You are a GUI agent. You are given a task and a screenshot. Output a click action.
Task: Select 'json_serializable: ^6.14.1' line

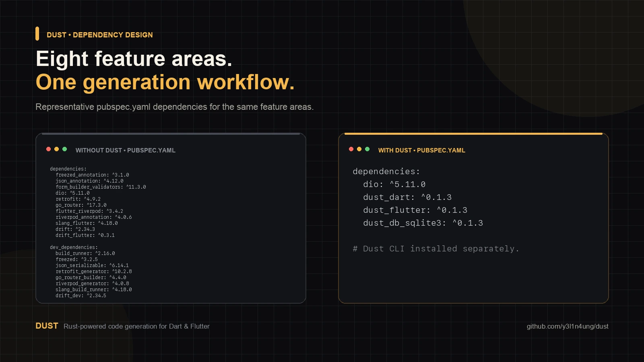point(92,265)
